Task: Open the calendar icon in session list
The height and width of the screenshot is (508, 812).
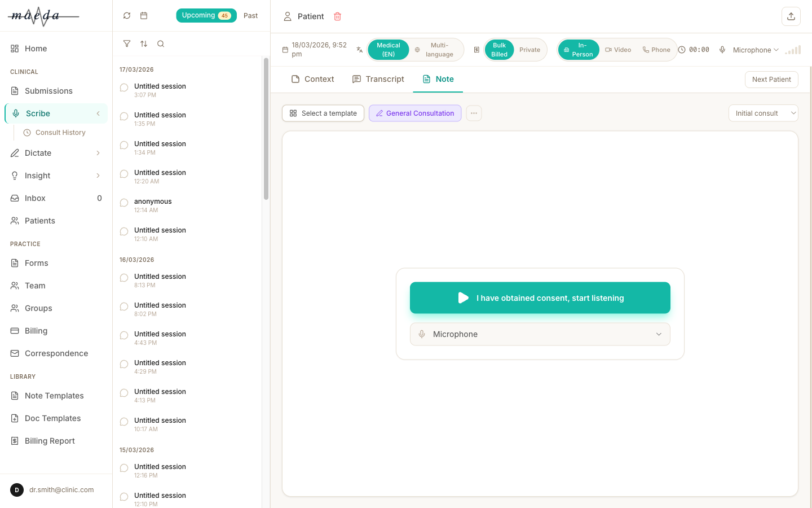Action: [144, 16]
